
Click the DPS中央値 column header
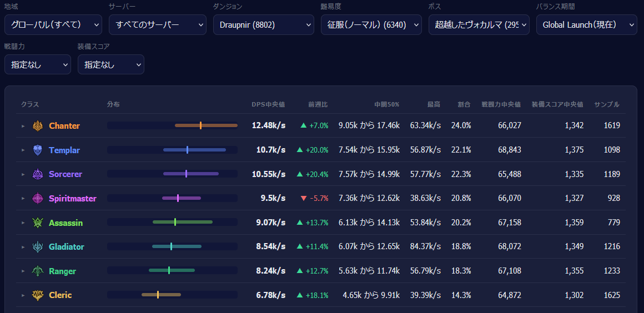(268, 104)
